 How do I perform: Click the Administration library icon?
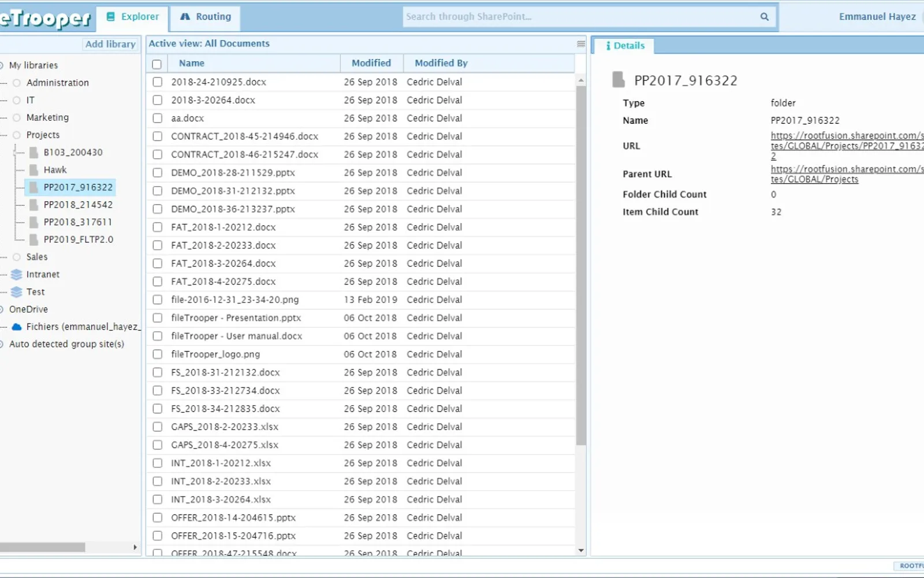tap(17, 83)
